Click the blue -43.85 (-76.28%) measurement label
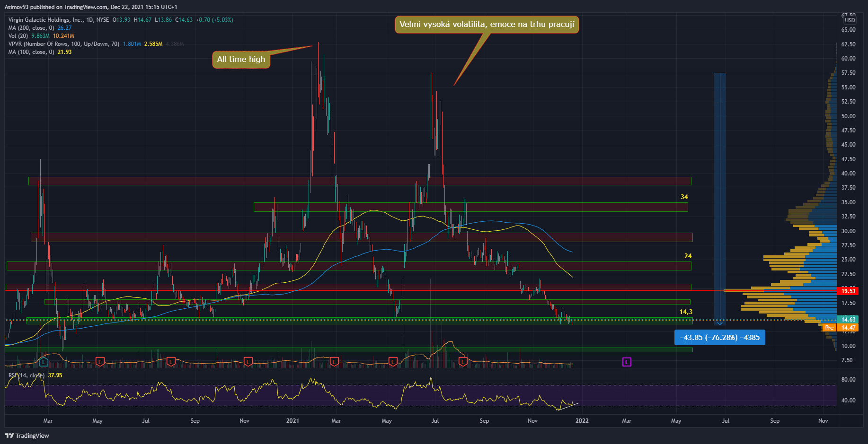868x444 pixels. point(719,338)
